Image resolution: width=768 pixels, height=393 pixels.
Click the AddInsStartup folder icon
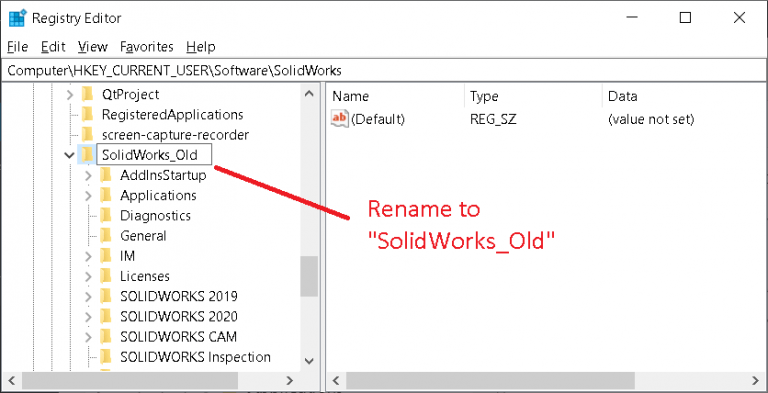click(106, 175)
